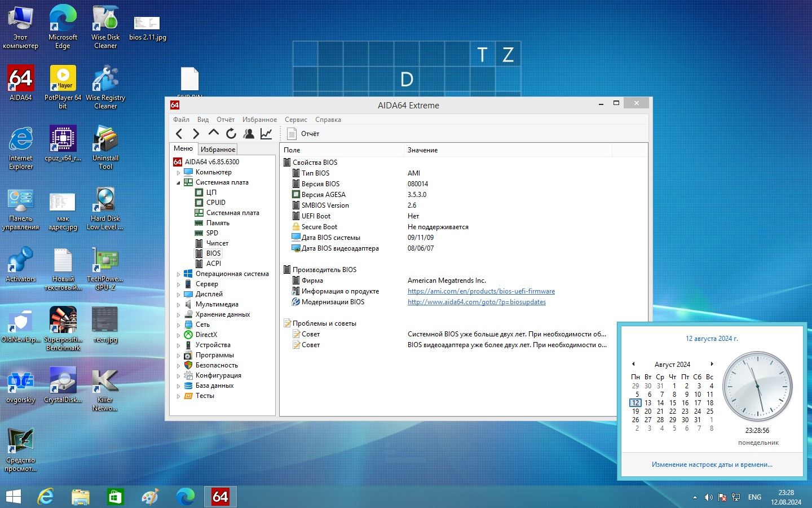Open date and time settings link
Viewport: 812px width, 508px height.
[712, 465]
